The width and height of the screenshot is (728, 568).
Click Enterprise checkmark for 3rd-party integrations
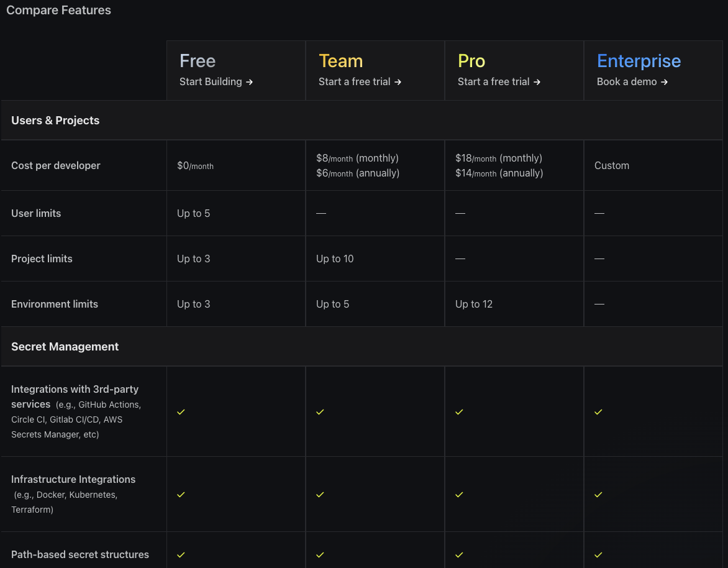pos(598,412)
